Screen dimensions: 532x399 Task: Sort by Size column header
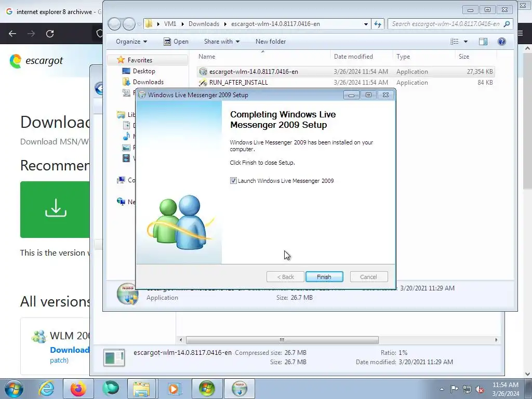tap(464, 57)
